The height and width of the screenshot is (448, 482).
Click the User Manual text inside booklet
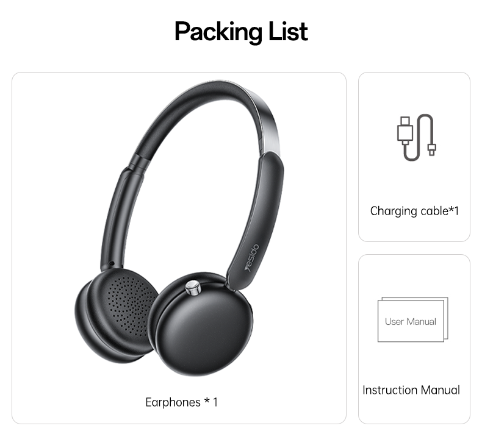tap(411, 321)
